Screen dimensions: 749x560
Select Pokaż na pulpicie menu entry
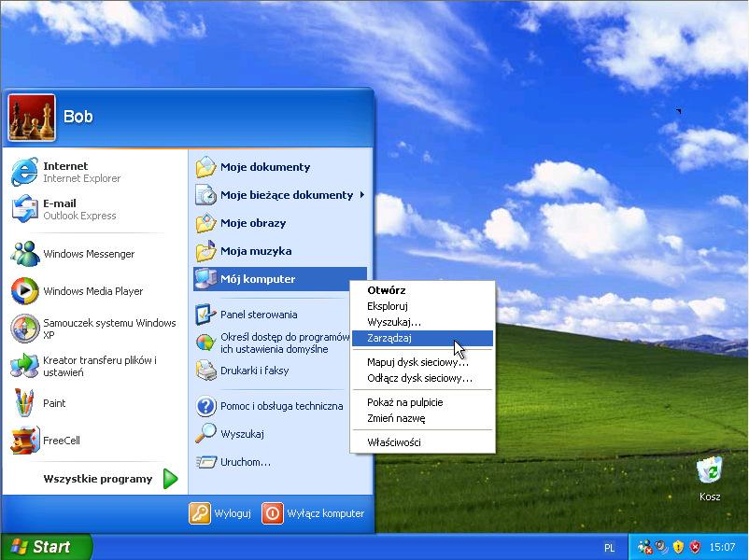423,402
